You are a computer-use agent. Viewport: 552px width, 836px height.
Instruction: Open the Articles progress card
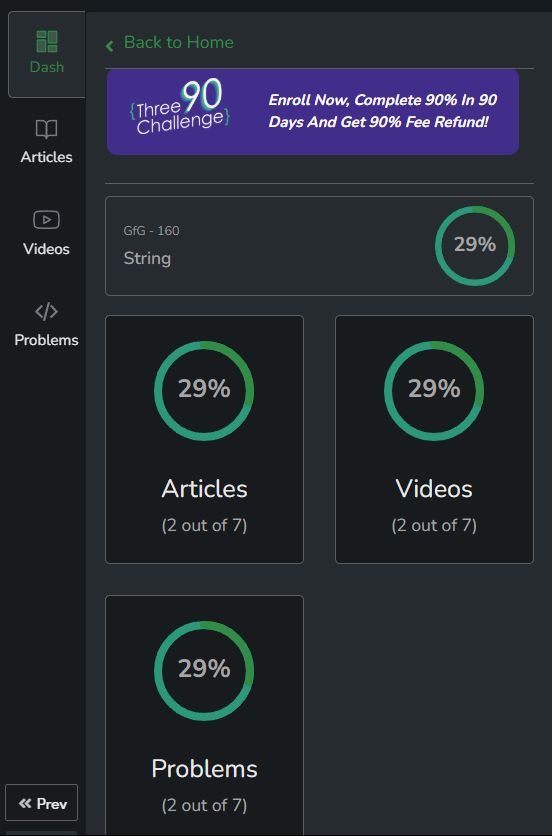pyautogui.click(x=204, y=439)
